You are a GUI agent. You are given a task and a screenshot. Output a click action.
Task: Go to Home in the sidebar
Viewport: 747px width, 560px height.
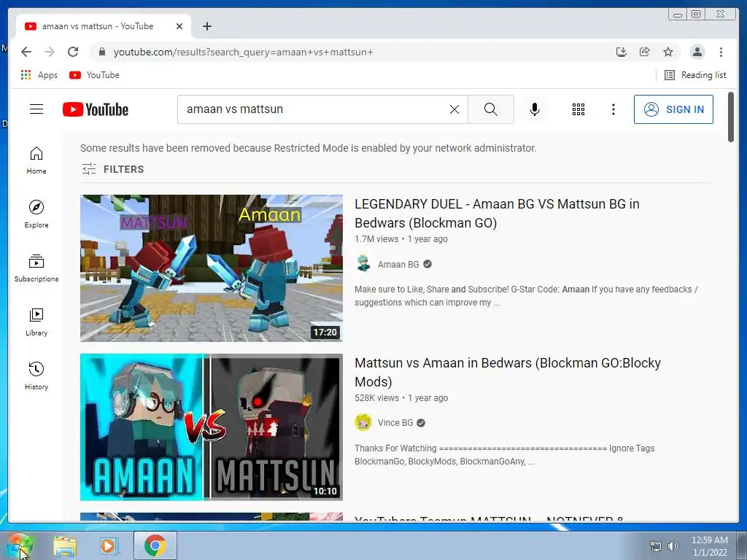click(36, 160)
